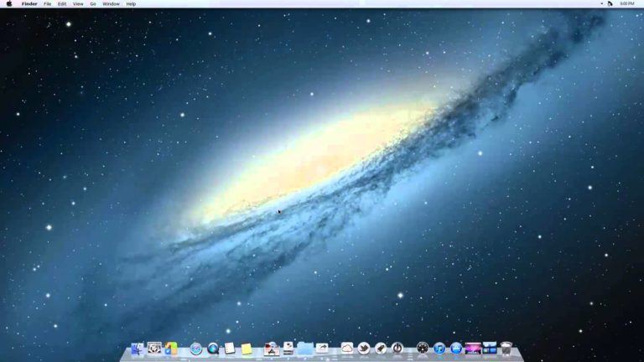The image size is (644, 362).
Task: Open the Trash in the Dock
Action: 506,349
